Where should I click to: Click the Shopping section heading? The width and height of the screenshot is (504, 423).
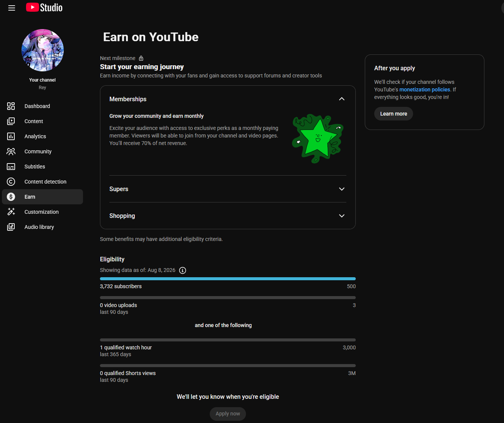click(x=122, y=216)
